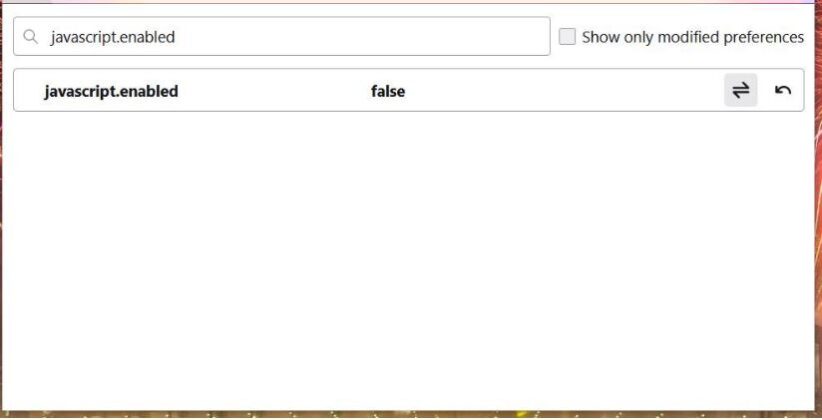
Task: Click the 'javascript.enabled' text in search box
Action: click(x=113, y=37)
